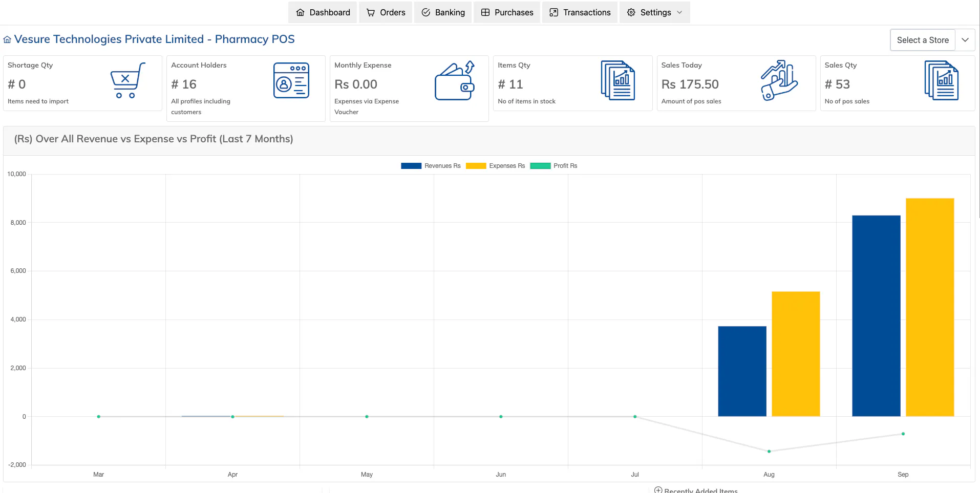
Task: Click the Items Qty report icon
Action: coord(618,80)
